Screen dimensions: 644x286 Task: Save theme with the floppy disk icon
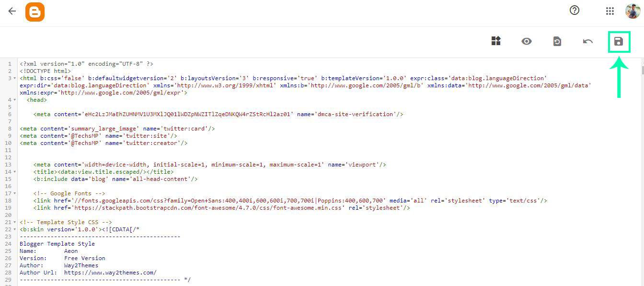click(619, 42)
